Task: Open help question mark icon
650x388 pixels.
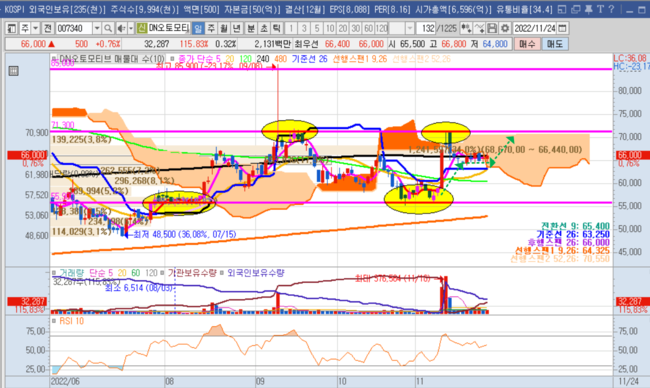Action: (x=611, y=9)
